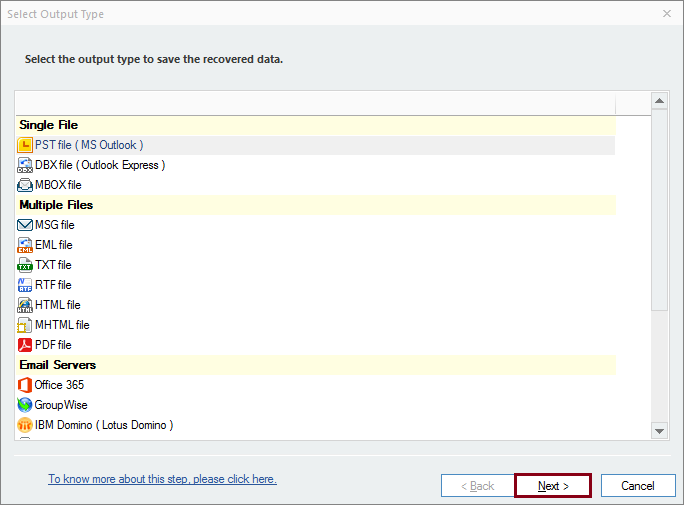Screen dimensions: 684x505
Task: Select MHTML file output type
Action: (x=315, y=325)
